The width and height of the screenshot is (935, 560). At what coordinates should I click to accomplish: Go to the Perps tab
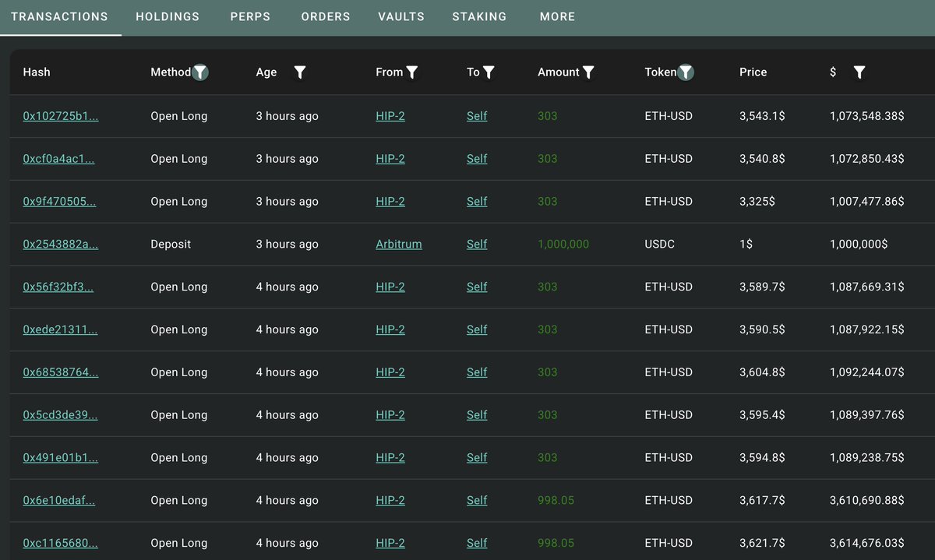click(x=250, y=16)
